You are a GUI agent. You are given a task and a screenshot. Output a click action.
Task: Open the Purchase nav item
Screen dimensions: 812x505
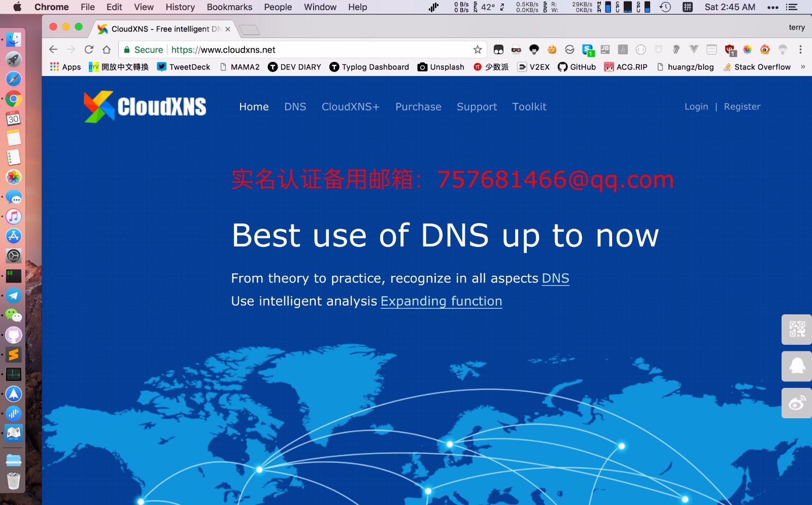[418, 106]
